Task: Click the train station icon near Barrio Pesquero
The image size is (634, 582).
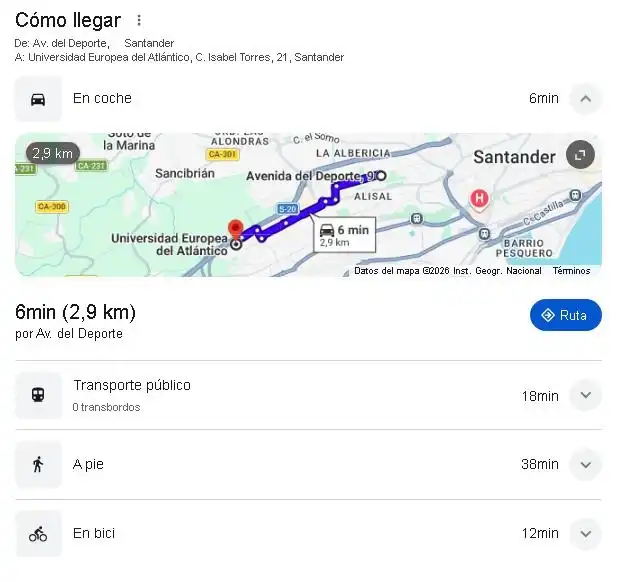Action: pos(484,234)
